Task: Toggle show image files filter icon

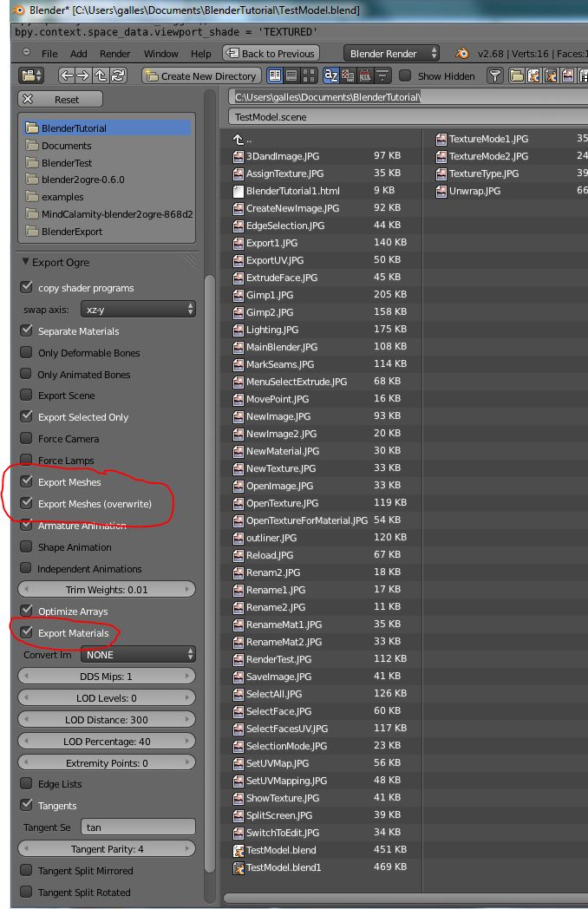Action: click(x=568, y=75)
